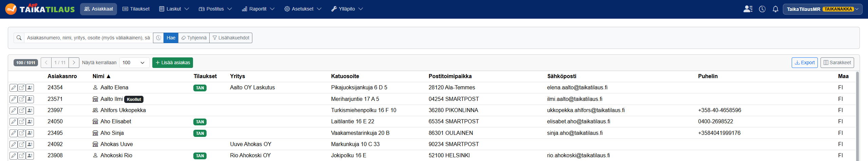Viewport: 868px width, 161px height.
Task: Expand the Laskut dropdown menu
Action: pyautogui.click(x=174, y=9)
